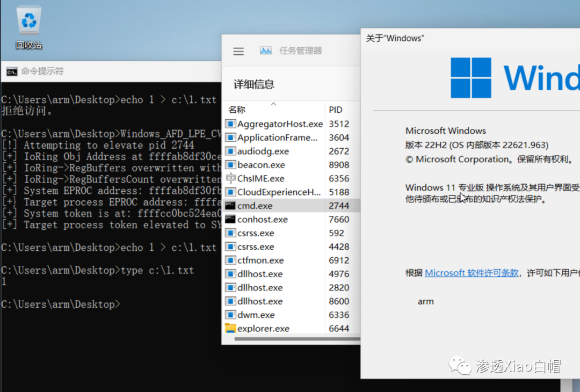Click PID value 6356
Screen dimensions: 580x392
pyautogui.click(x=339, y=179)
